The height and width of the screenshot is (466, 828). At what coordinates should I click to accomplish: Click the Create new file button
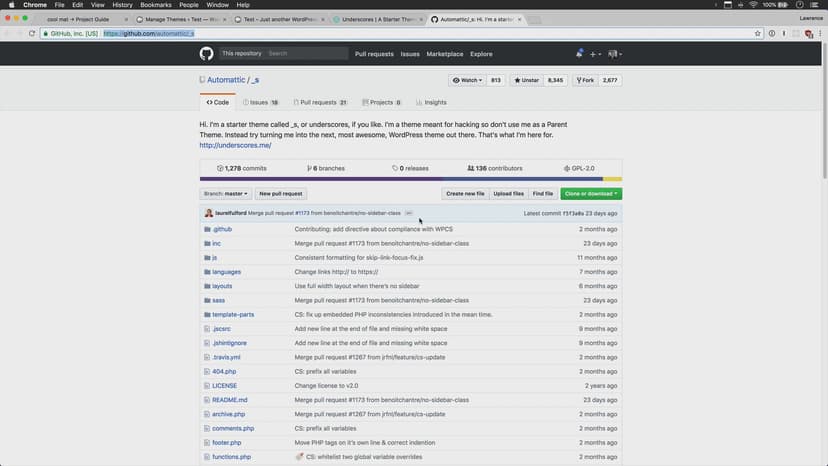(x=465, y=194)
